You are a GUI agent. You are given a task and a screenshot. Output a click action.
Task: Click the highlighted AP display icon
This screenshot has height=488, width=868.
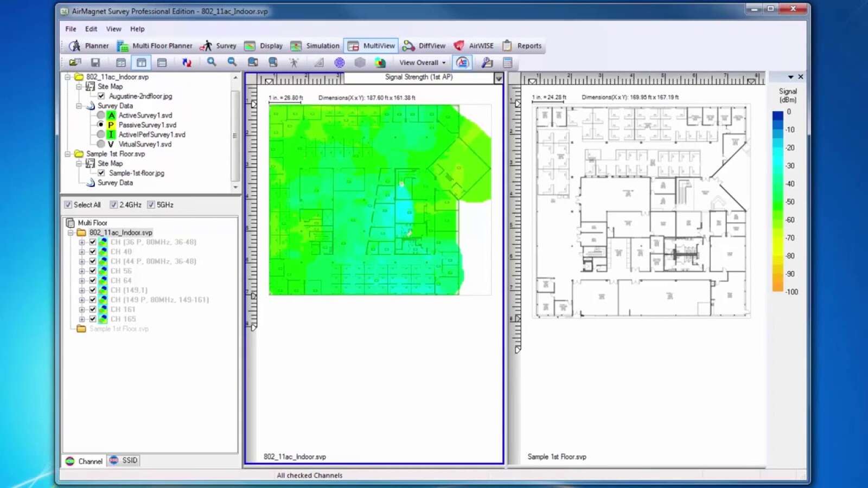pyautogui.click(x=462, y=62)
